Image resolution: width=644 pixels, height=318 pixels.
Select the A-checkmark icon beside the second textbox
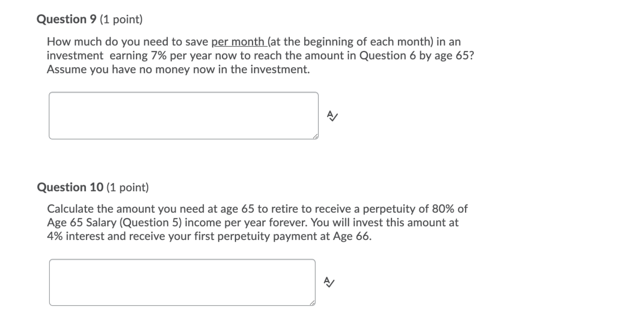pyautogui.click(x=328, y=283)
